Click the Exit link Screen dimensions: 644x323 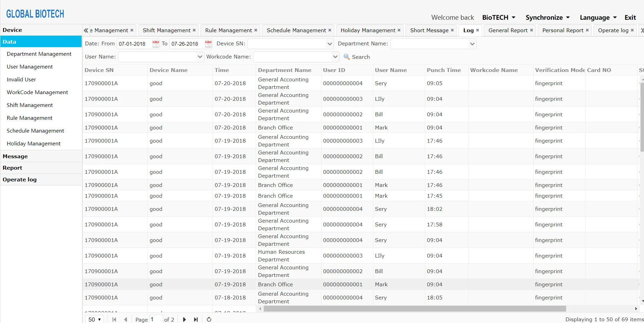(630, 18)
